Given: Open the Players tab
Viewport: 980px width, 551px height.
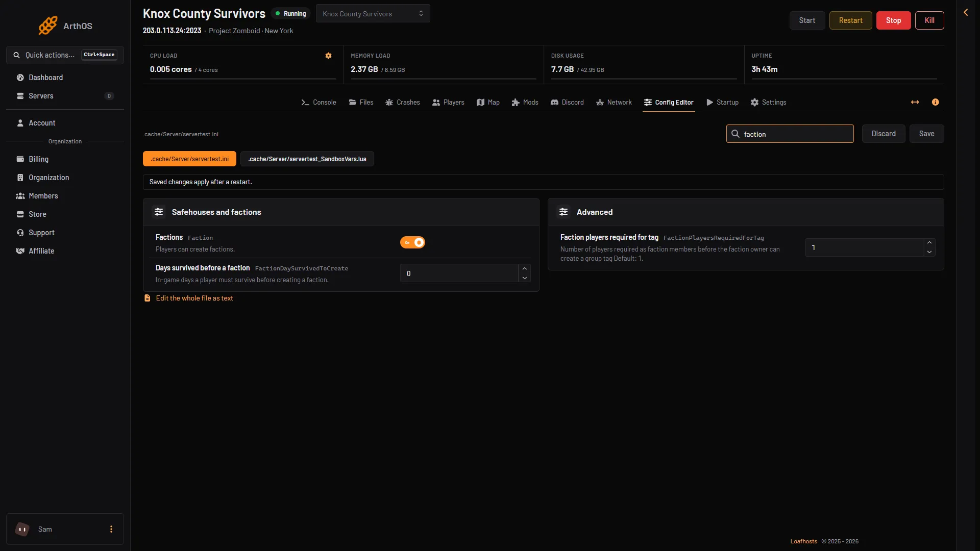Looking at the screenshot, I should click(448, 103).
